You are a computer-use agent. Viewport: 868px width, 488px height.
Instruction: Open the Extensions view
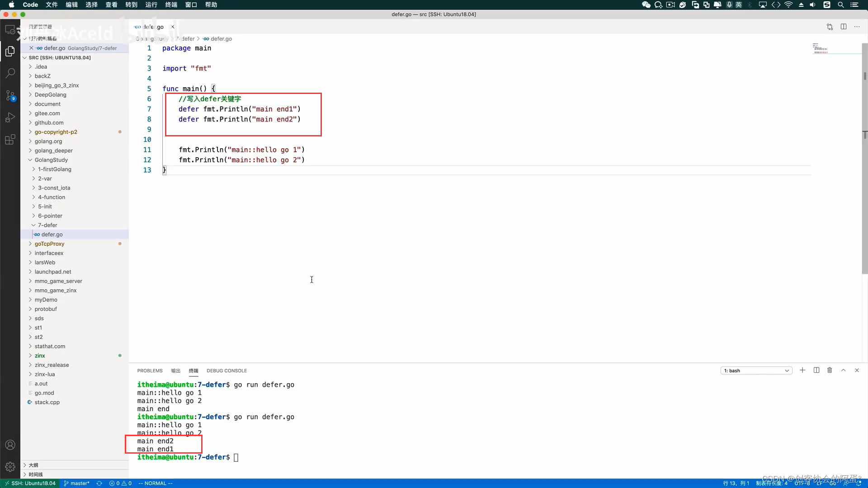coord(10,140)
